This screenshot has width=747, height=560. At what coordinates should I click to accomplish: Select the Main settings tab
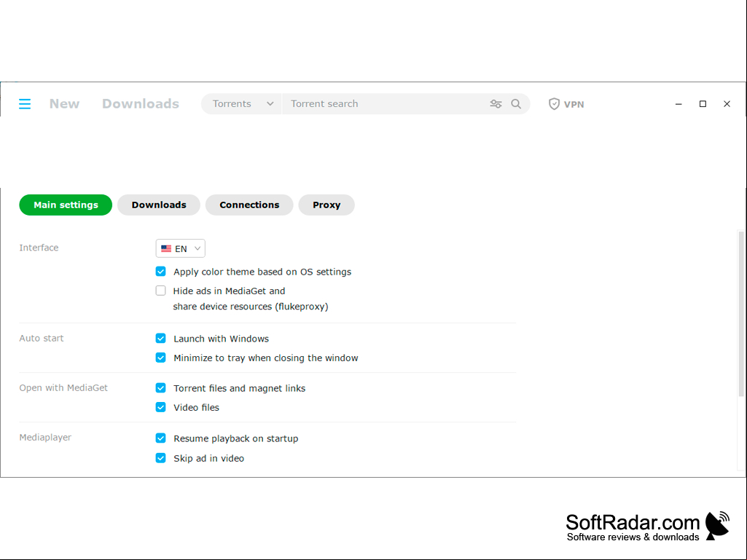[x=66, y=205]
